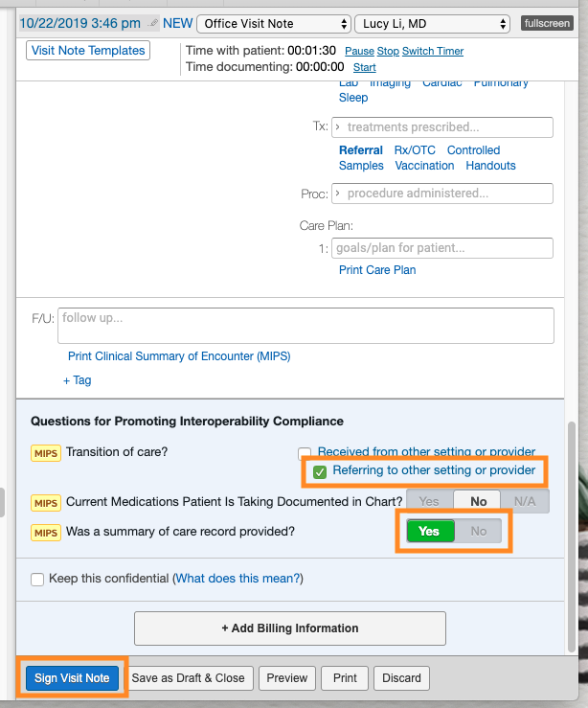Set summary of care record to No
The image size is (588, 708).
(x=478, y=531)
